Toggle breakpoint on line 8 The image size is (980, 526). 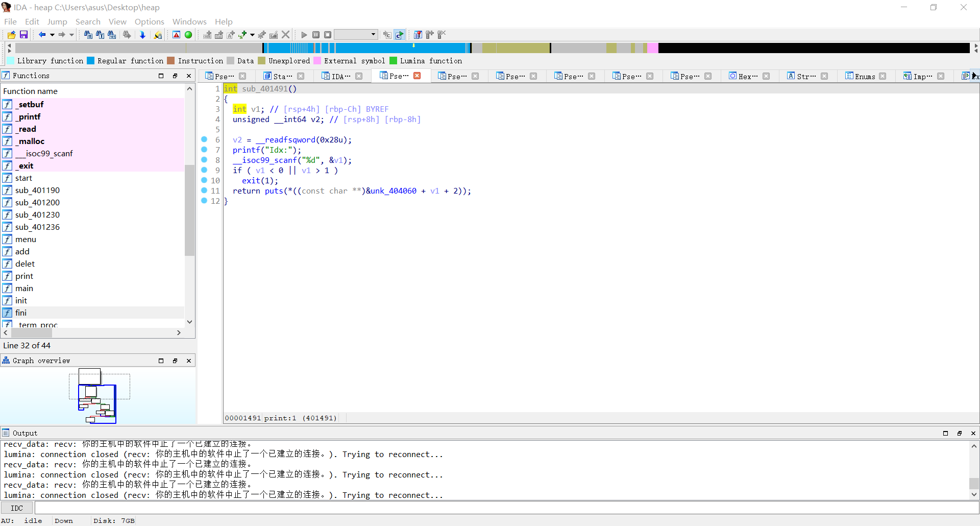pyautogui.click(x=204, y=160)
